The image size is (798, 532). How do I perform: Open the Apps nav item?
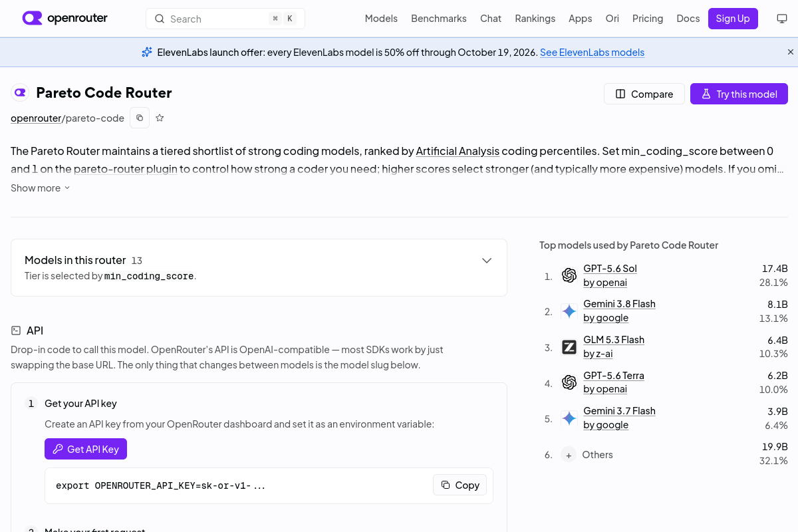tap(580, 19)
